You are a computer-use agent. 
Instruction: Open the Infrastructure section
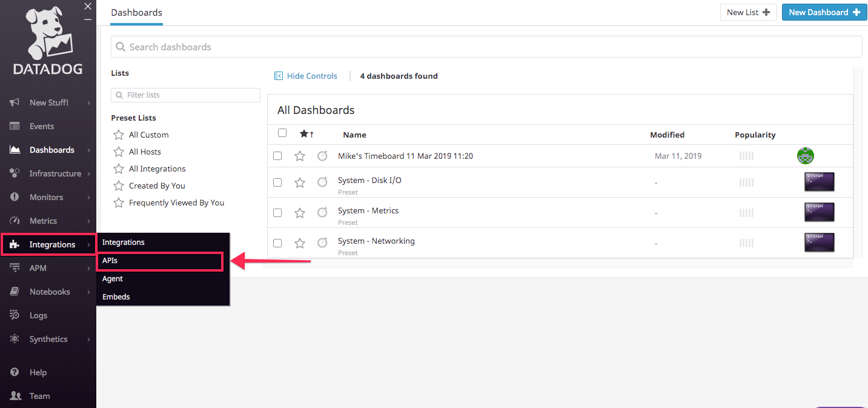[x=13, y=173]
